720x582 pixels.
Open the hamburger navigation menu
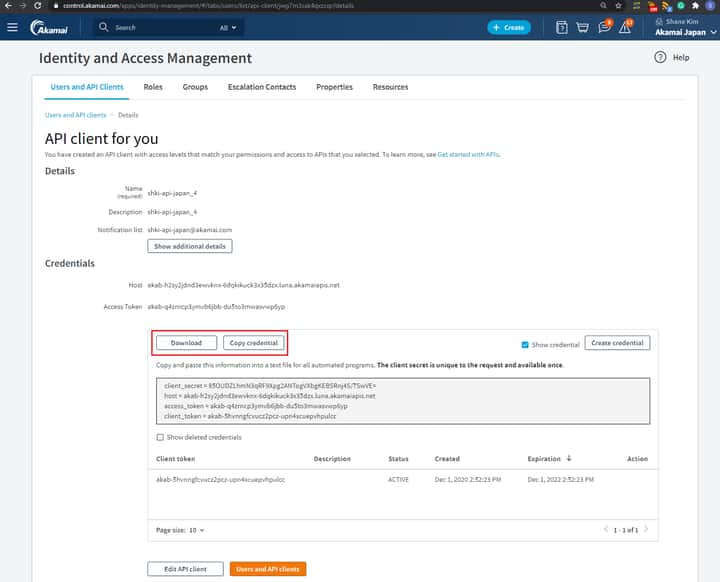click(12, 27)
